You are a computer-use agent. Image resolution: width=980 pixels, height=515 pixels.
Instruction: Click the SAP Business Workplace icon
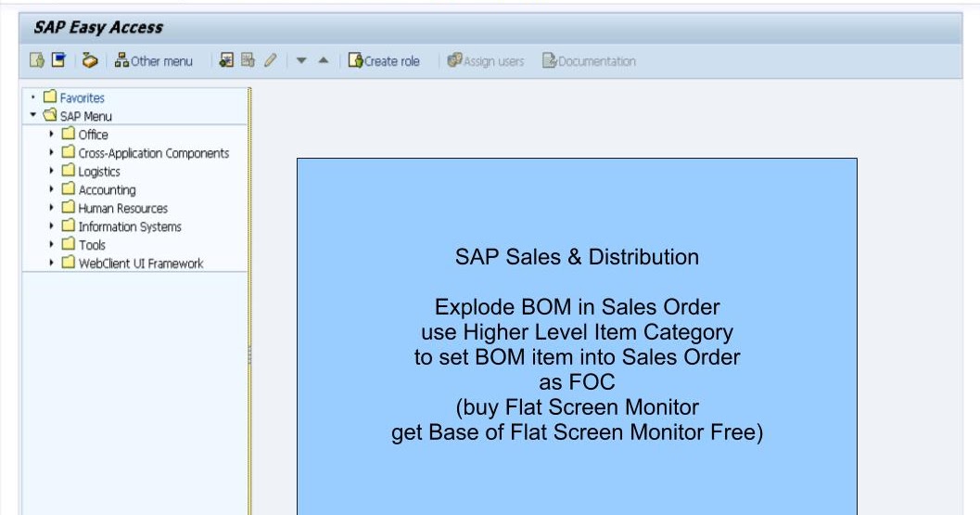(90, 60)
